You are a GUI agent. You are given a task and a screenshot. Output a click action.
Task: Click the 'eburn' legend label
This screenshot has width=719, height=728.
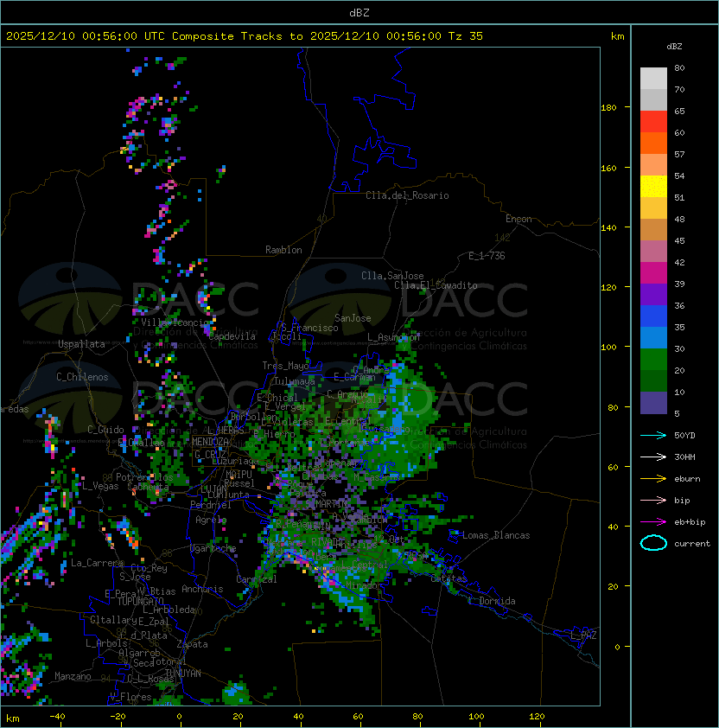click(687, 479)
